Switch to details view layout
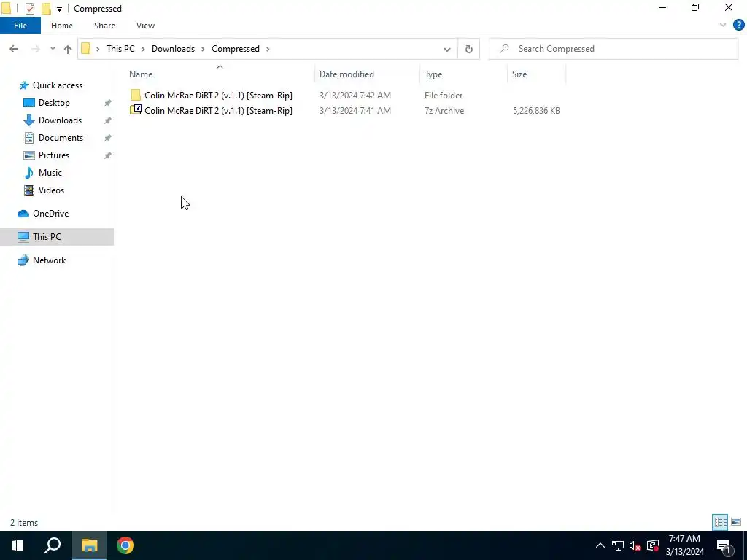 pos(720,522)
